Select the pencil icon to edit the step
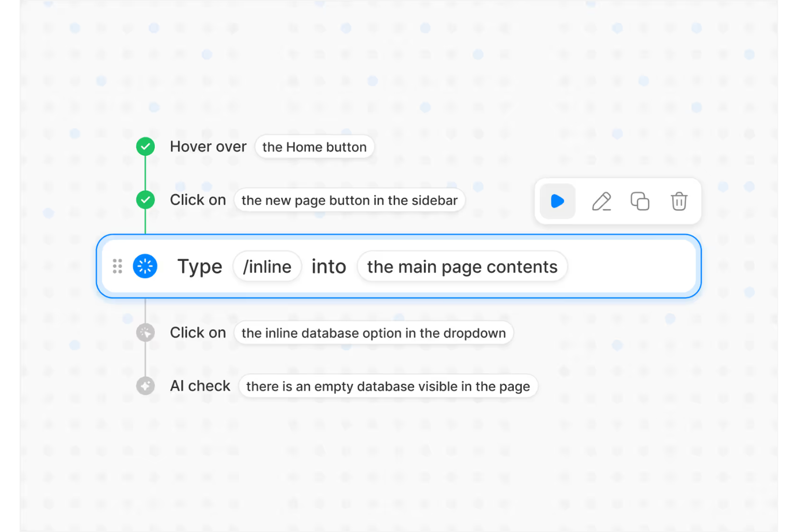 tap(602, 201)
